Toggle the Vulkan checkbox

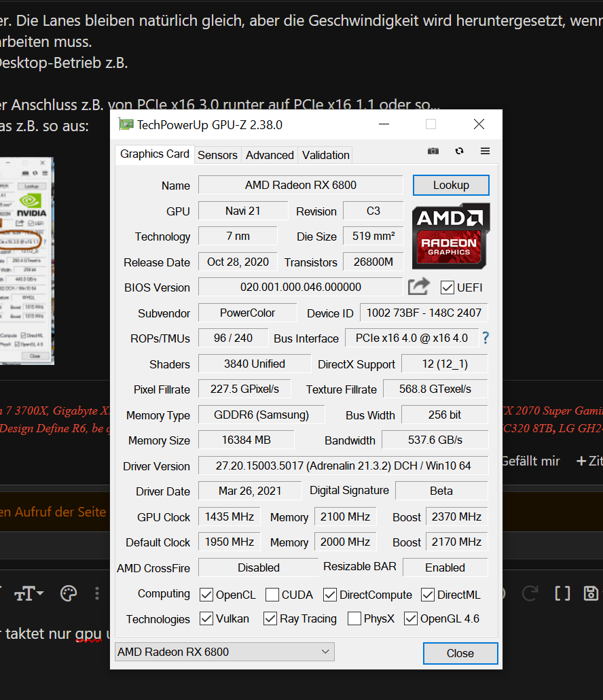point(206,618)
